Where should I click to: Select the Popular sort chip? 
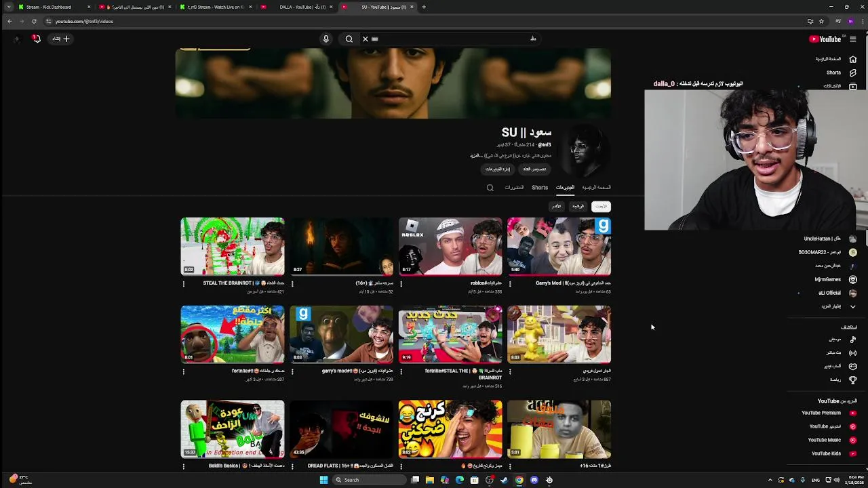tap(578, 206)
